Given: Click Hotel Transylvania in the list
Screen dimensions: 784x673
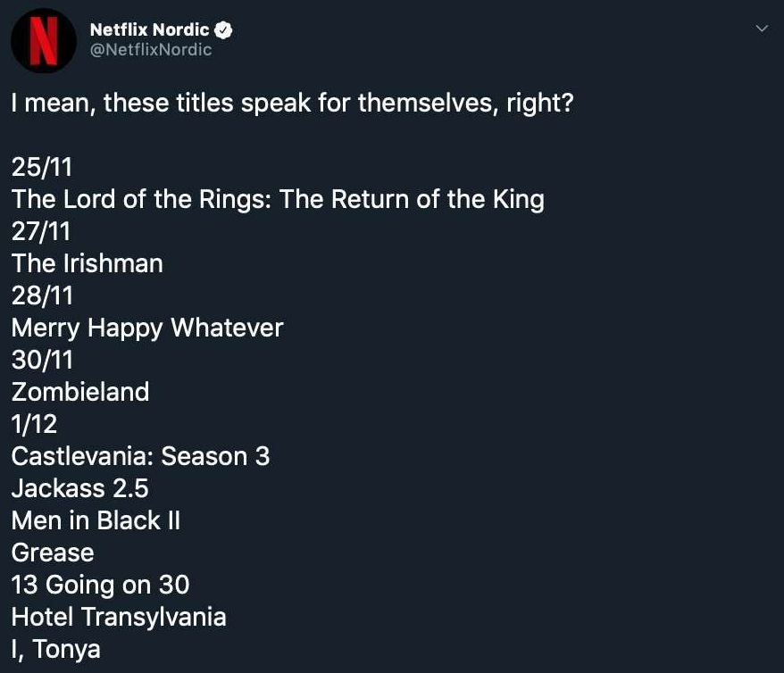Looking at the screenshot, I should (118, 617).
